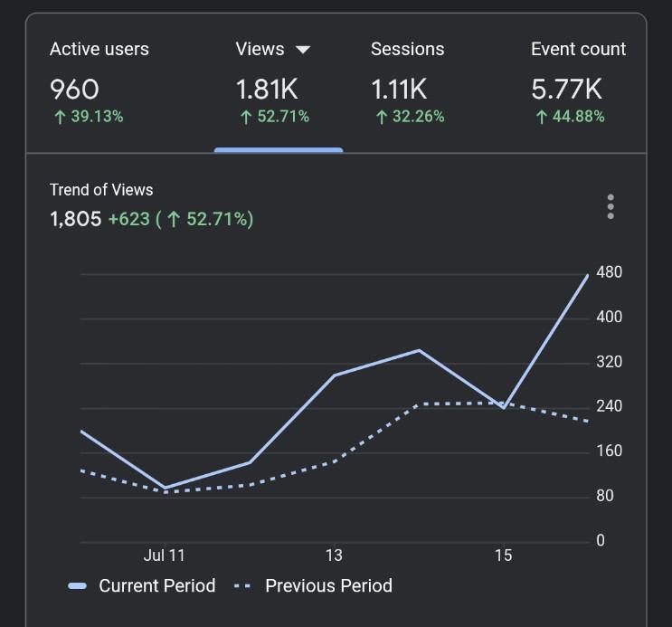Select the Views metric tab label
Screen dimensions: 672x627
click(260, 50)
